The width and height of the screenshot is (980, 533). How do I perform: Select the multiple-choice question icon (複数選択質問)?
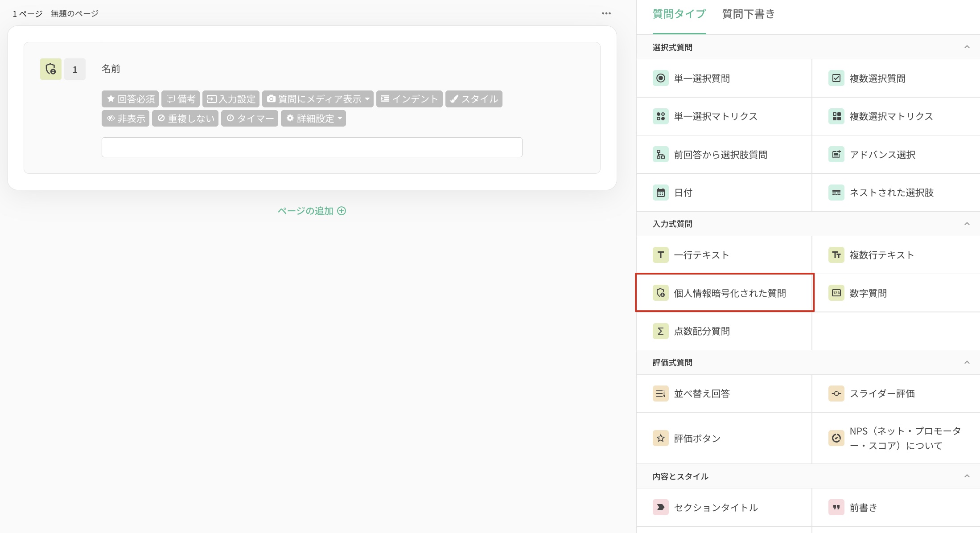836,78
